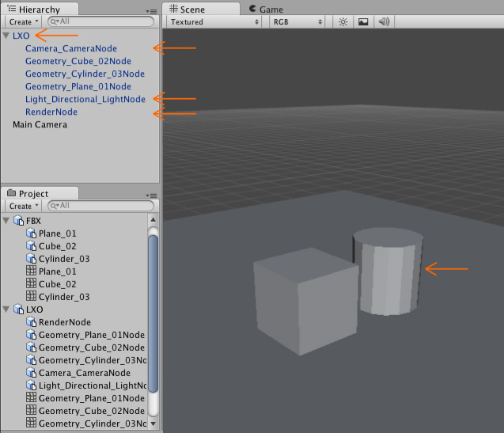Toggle scene skybox and overlay image icon
This screenshot has height=433, width=504.
pyautogui.click(x=363, y=22)
